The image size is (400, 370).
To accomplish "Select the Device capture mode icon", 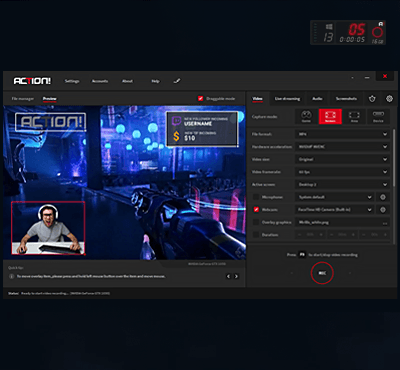I will click(378, 116).
